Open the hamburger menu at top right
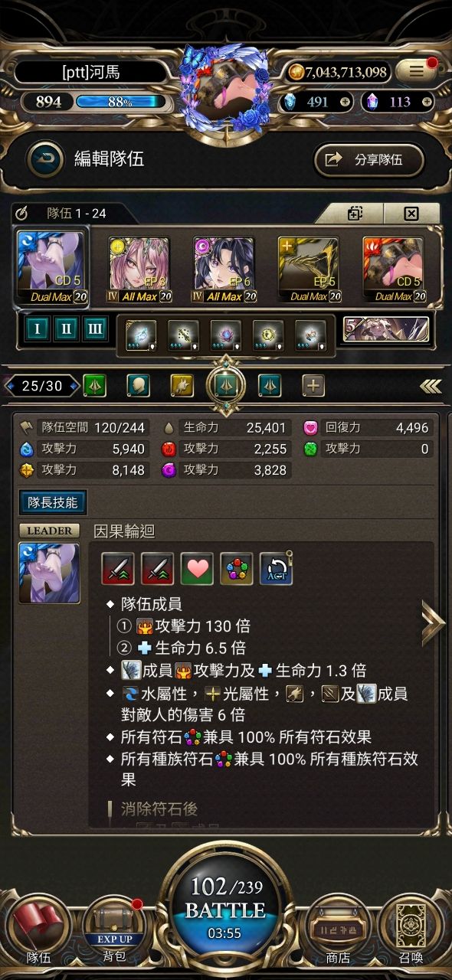Image resolution: width=452 pixels, height=980 pixels. click(416, 71)
